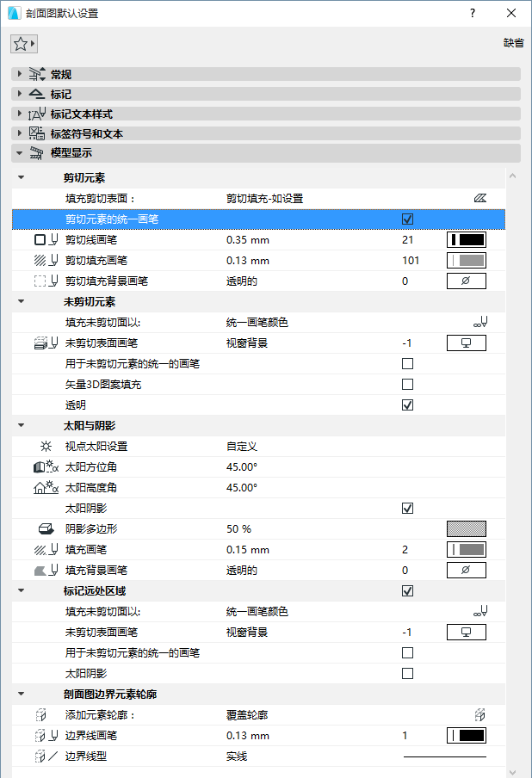
Task: Click the 模型显示 panel icon
Action: coord(37,153)
